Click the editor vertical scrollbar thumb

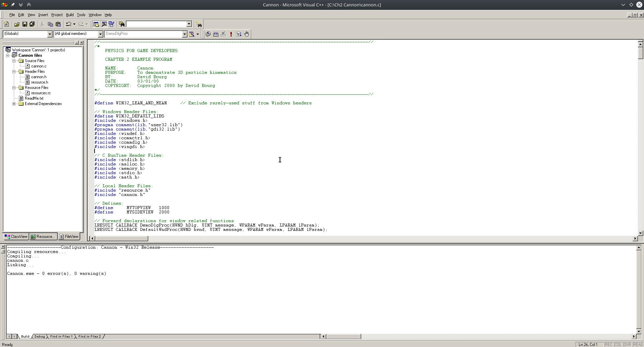click(x=640, y=53)
